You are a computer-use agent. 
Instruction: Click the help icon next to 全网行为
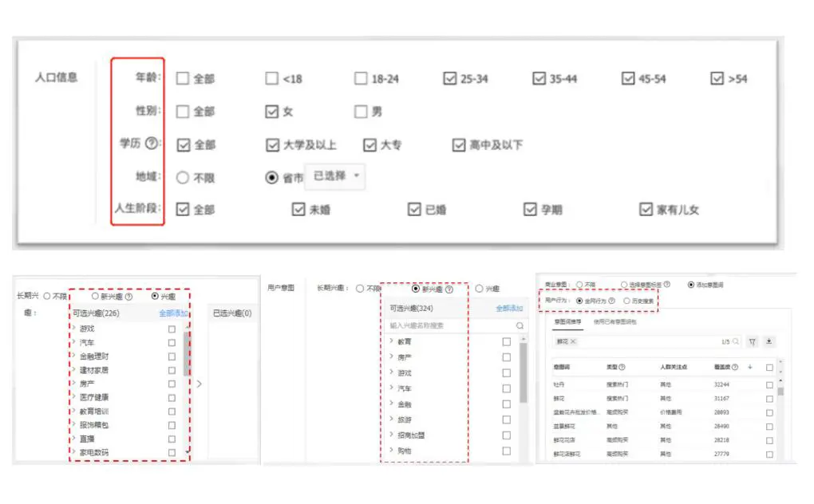click(612, 301)
